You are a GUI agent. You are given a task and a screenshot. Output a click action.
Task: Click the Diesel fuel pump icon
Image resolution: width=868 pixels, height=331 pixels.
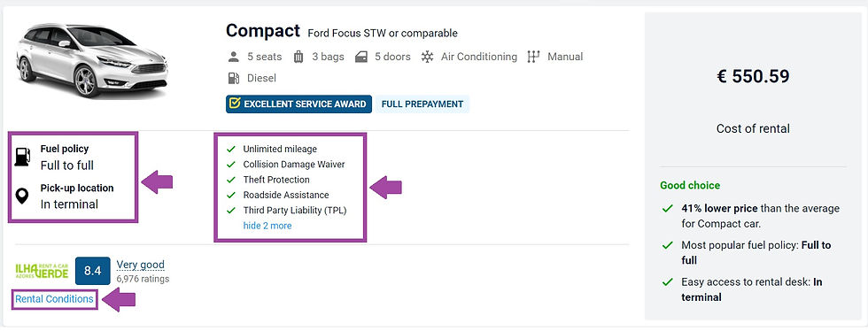[x=234, y=78]
